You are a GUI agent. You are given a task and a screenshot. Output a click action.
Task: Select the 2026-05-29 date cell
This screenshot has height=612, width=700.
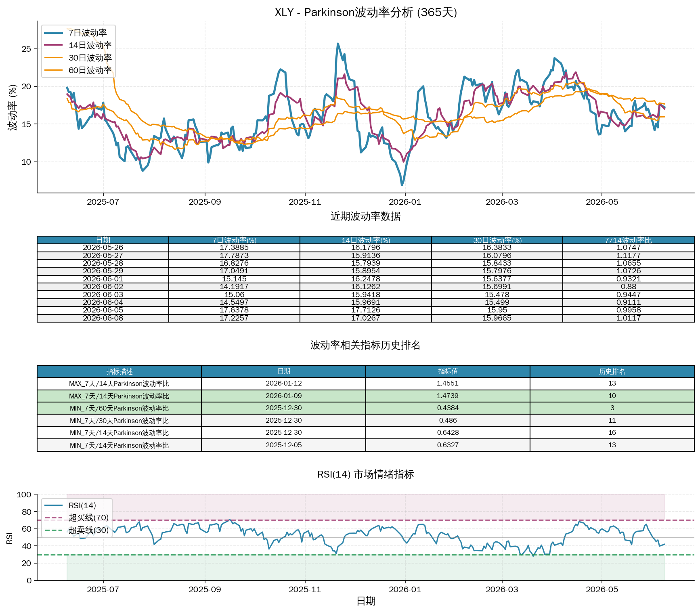click(x=103, y=271)
